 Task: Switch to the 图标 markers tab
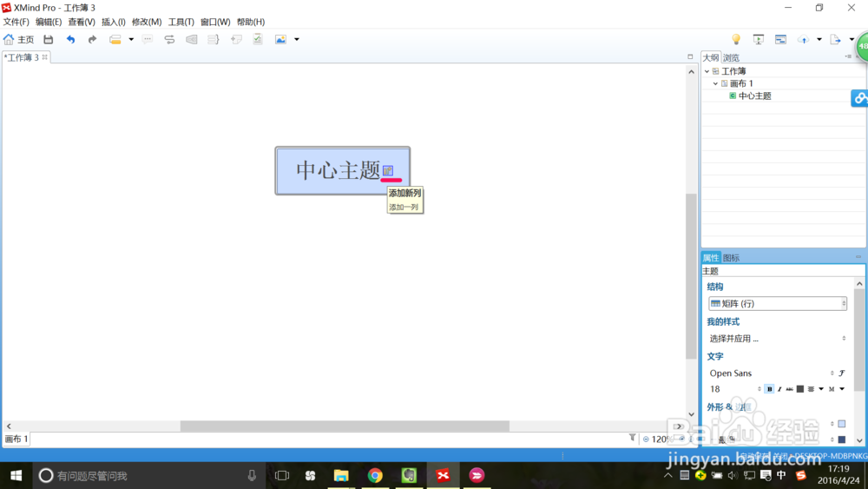coord(731,257)
